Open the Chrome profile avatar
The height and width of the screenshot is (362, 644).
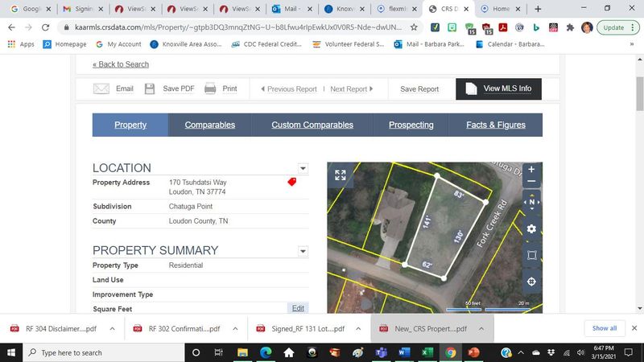pos(587,27)
